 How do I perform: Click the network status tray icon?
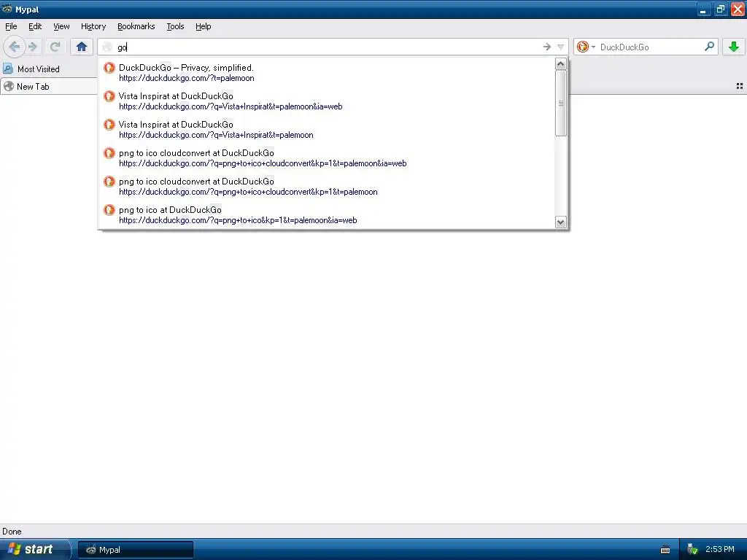pyautogui.click(x=692, y=550)
